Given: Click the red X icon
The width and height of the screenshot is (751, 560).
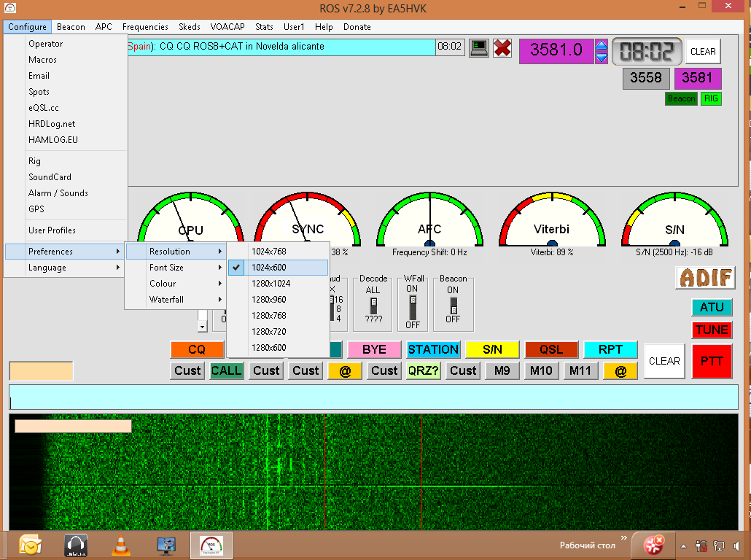Looking at the screenshot, I should (502, 48).
